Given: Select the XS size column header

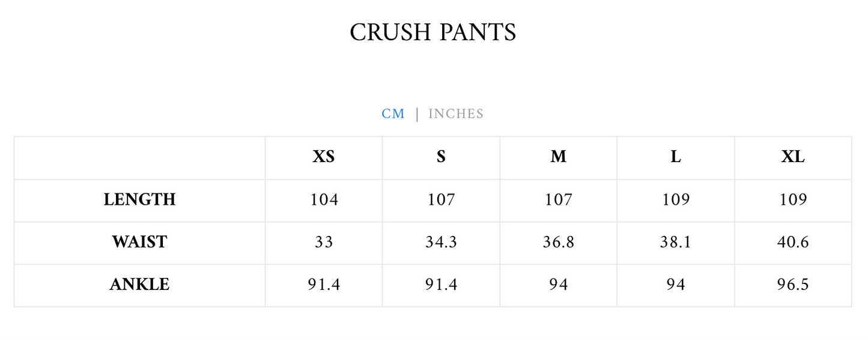Looking at the screenshot, I should tap(324, 157).
